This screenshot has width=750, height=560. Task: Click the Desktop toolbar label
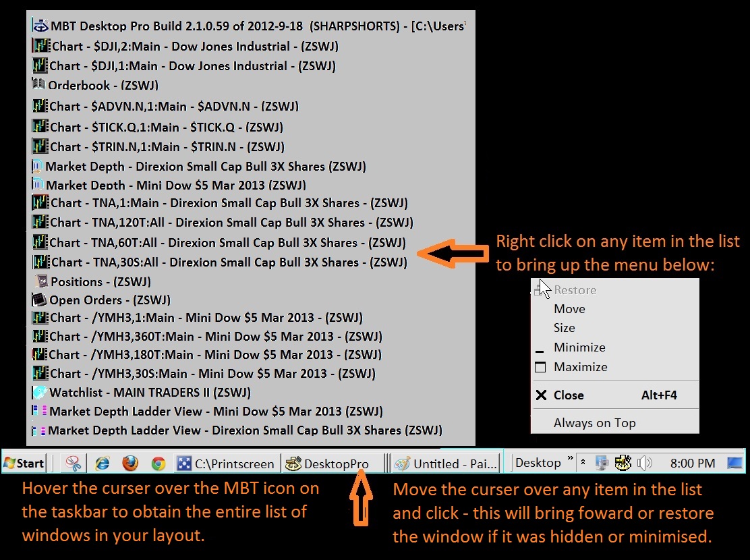tap(538, 463)
